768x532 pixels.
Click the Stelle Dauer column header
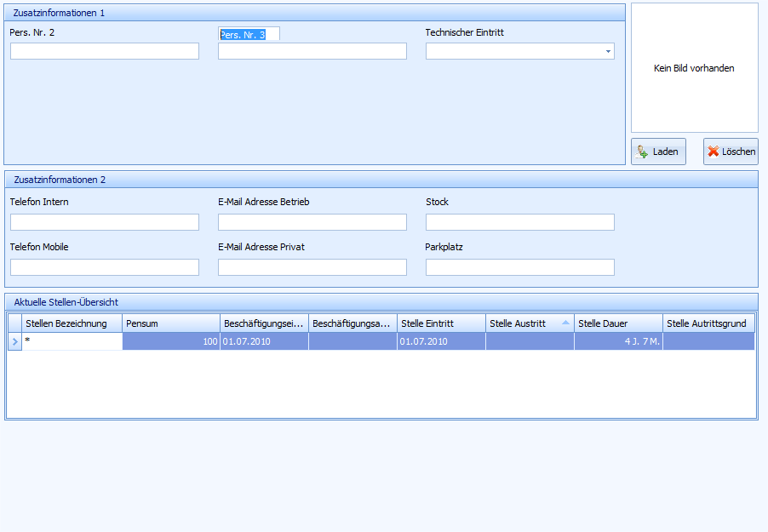617,323
